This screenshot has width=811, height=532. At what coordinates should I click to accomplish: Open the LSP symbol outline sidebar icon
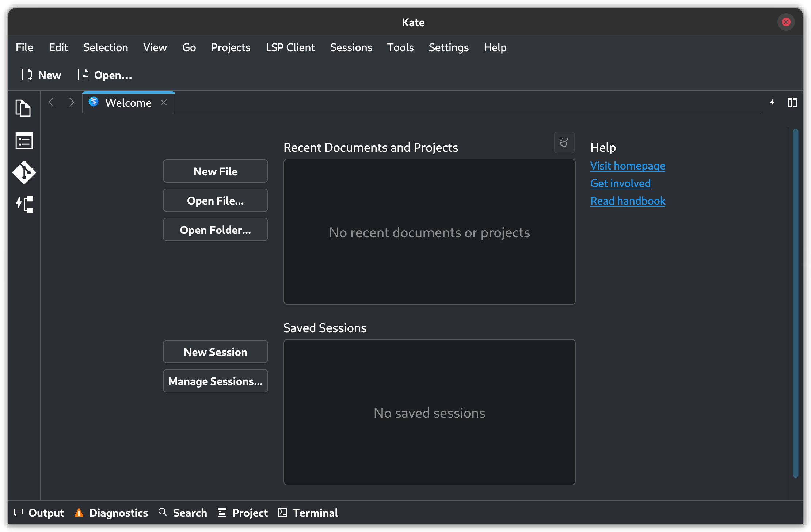click(24, 205)
